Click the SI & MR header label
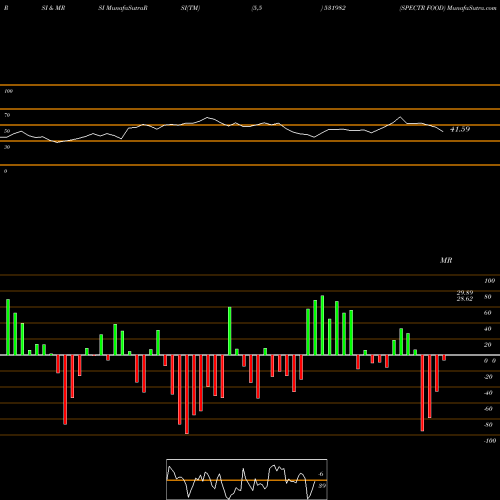500x500 pixels. click(53, 8)
